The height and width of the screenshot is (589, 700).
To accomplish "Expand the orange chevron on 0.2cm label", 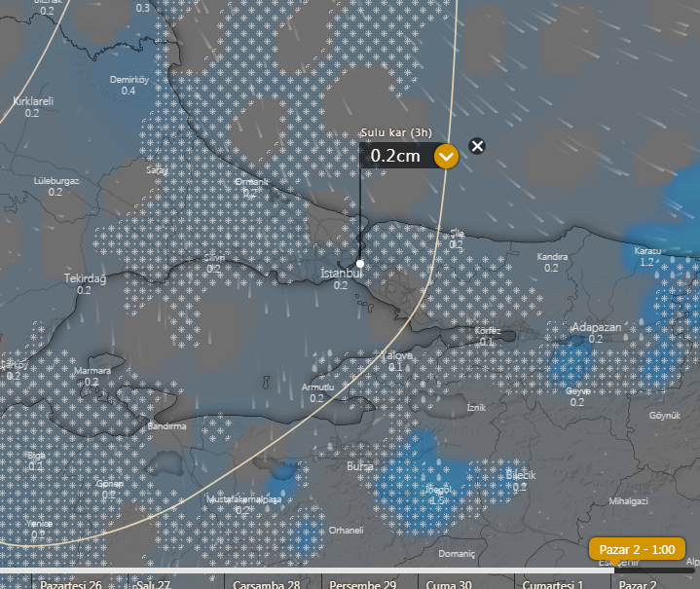I will click(x=446, y=157).
